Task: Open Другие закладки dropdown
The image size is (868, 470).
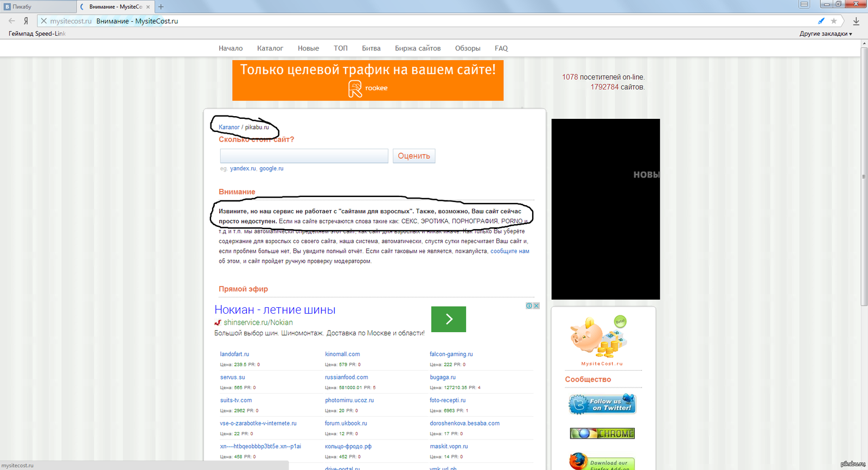Action: tap(826, 34)
